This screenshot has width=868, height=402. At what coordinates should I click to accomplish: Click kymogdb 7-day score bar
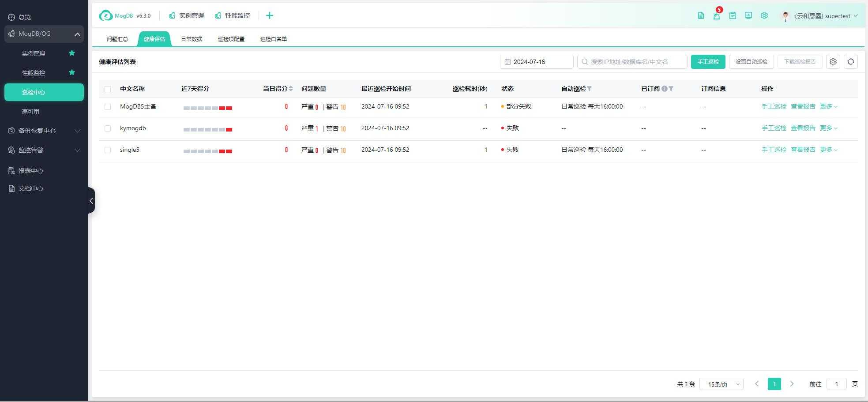pos(208,130)
